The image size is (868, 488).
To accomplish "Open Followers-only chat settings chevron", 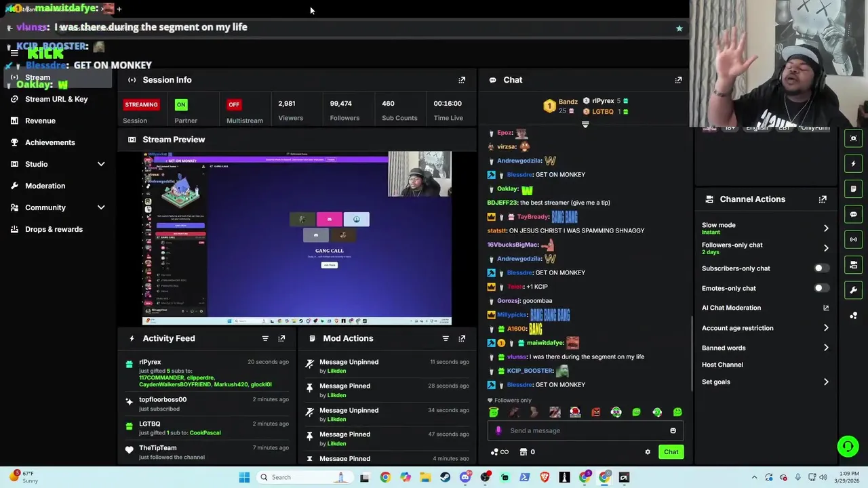I will tap(826, 248).
